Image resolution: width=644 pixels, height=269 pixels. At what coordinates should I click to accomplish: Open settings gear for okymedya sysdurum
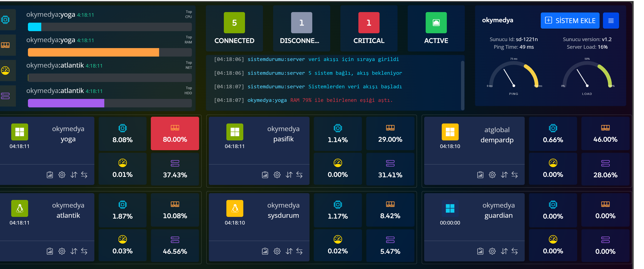pyautogui.click(x=277, y=251)
